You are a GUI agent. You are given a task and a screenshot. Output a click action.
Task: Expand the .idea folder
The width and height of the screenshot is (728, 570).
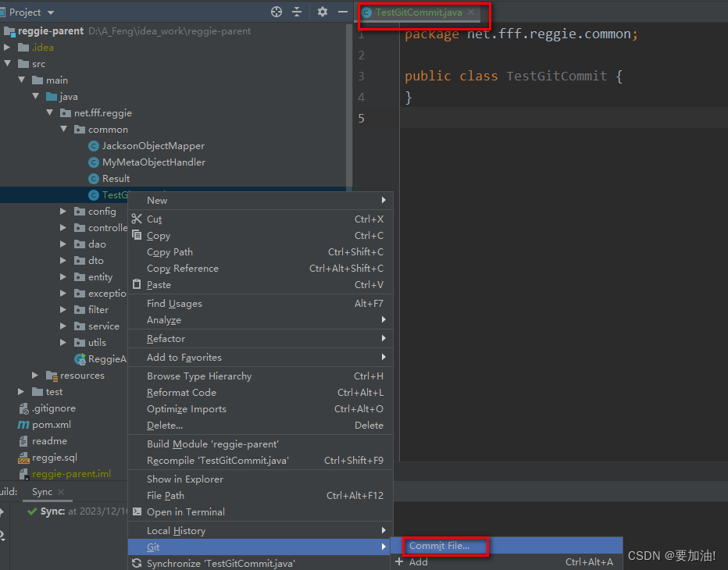[7, 47]
